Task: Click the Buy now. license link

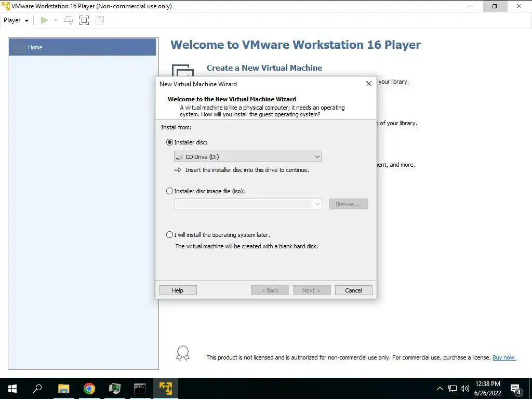Action: [x=504, y=357]
